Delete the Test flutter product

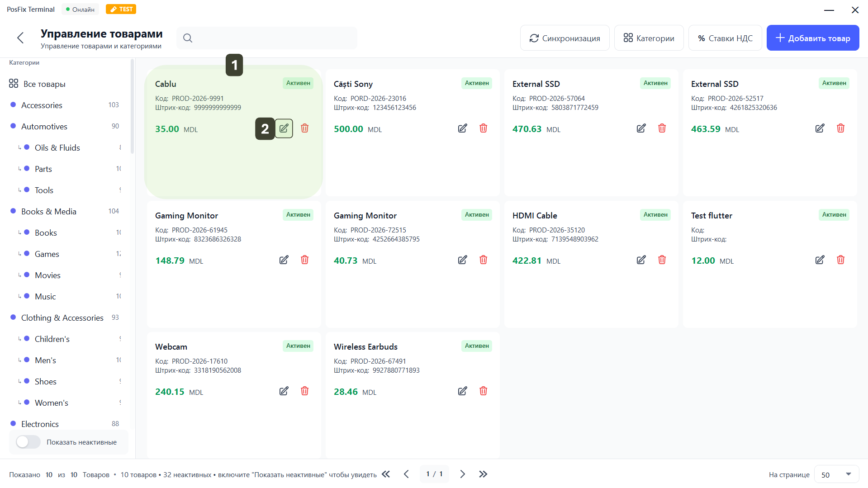point(840,260)
